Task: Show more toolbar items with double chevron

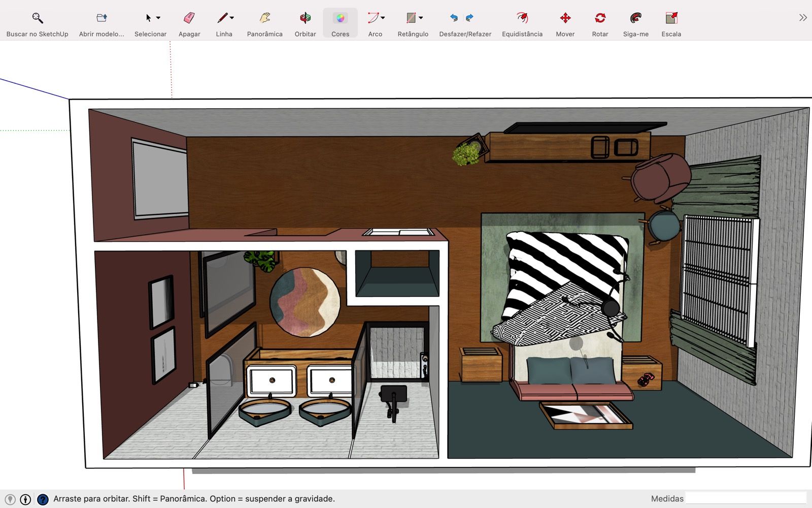Action: point(802,18)
